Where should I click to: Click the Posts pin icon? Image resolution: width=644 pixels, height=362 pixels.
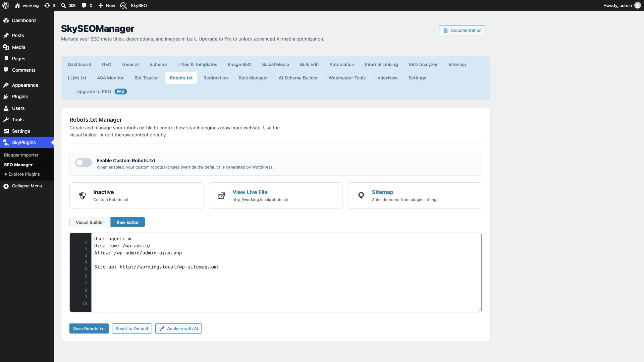6,36
